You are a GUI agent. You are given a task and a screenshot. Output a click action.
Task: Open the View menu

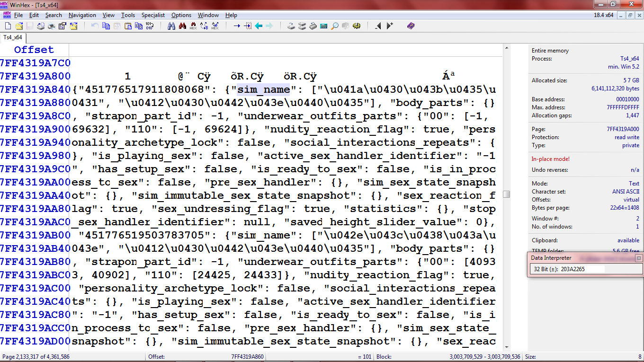click(x=108, y=15)
